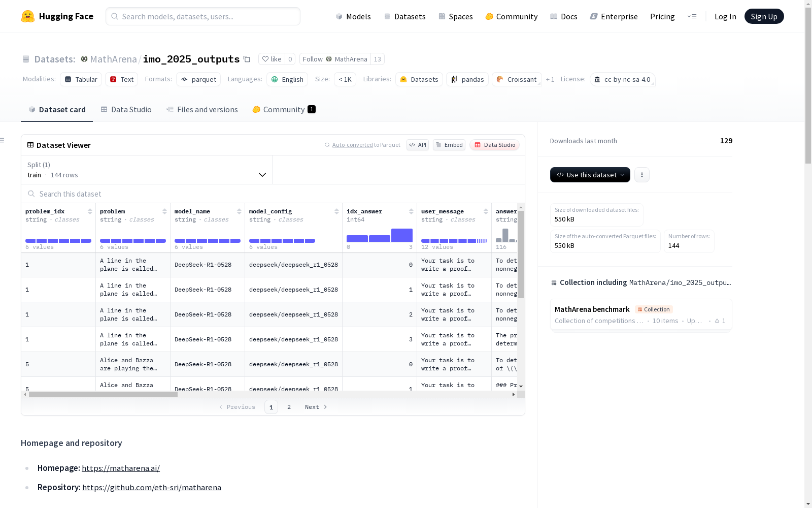Click the idx_answer histogram bars
This screenshot has height=508, width=812.
[x=380, y=235]
